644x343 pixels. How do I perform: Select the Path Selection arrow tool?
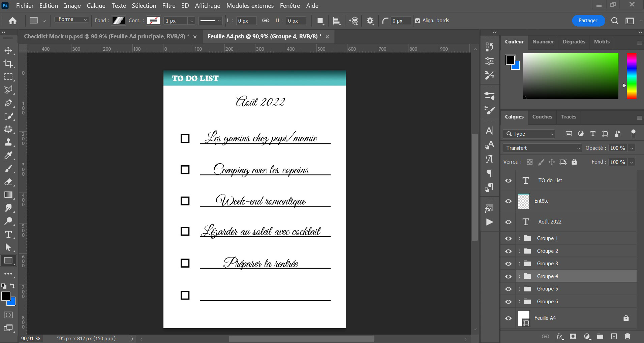[8, 247]
